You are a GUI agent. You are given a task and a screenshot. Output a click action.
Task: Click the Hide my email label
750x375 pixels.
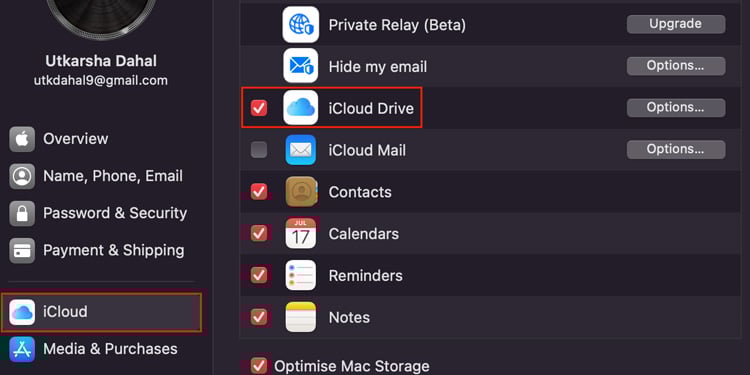coord(377,67)
